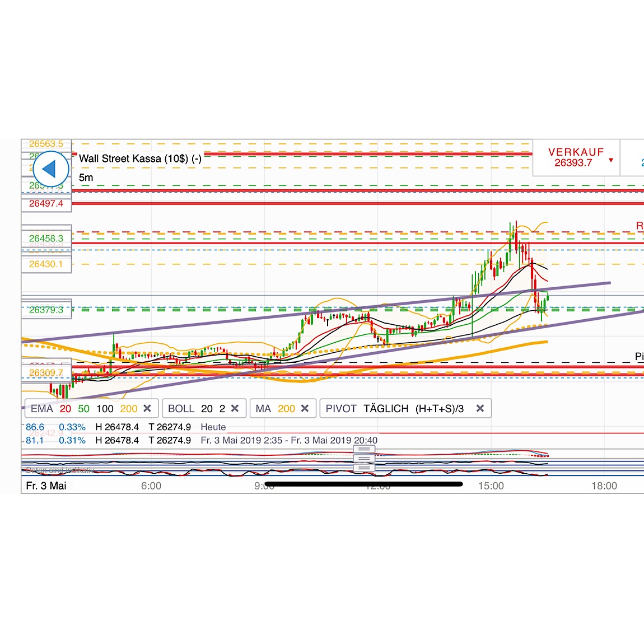This screenshot has width=644, height=644.
Task: Open the 5m timeframe selector
Action: pos(85,177)
